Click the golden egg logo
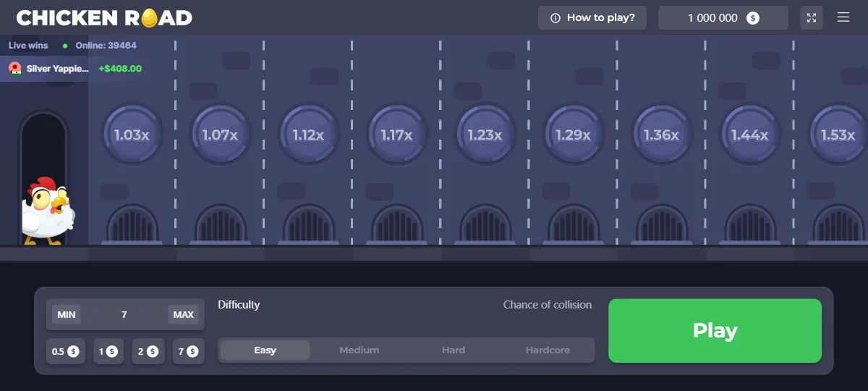This screenshot has width=868, height=391. (150, 18)
